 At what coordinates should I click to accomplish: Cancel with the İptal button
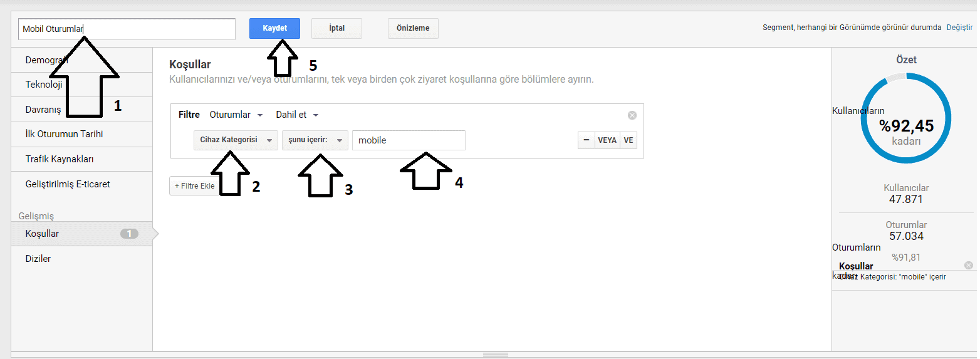tap(336, 29)
